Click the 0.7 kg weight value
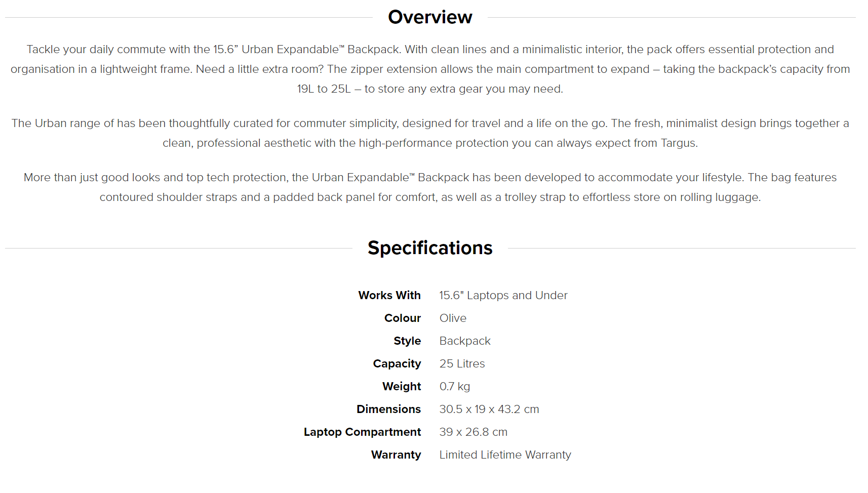868x493 pixels. [x=455, y=386]
